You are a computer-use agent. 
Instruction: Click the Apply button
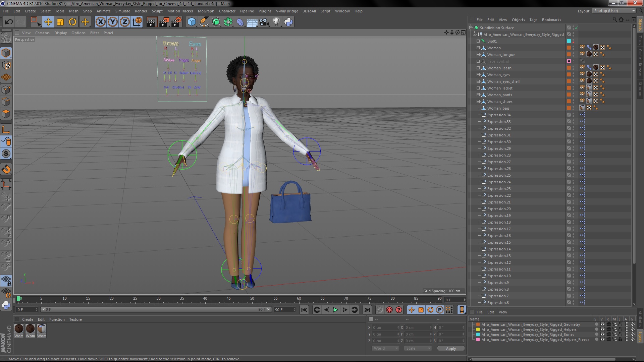451,348
